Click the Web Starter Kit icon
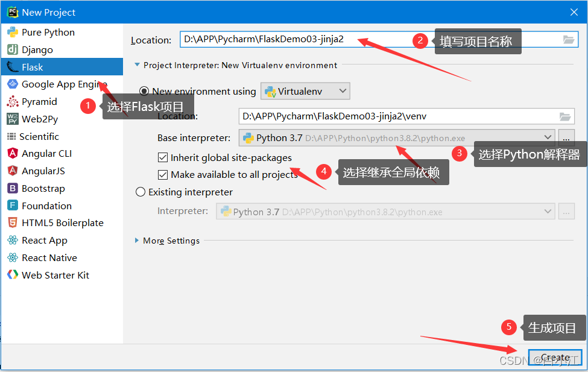The width and height of the screenshot is (588, 372). pos(13,275)
